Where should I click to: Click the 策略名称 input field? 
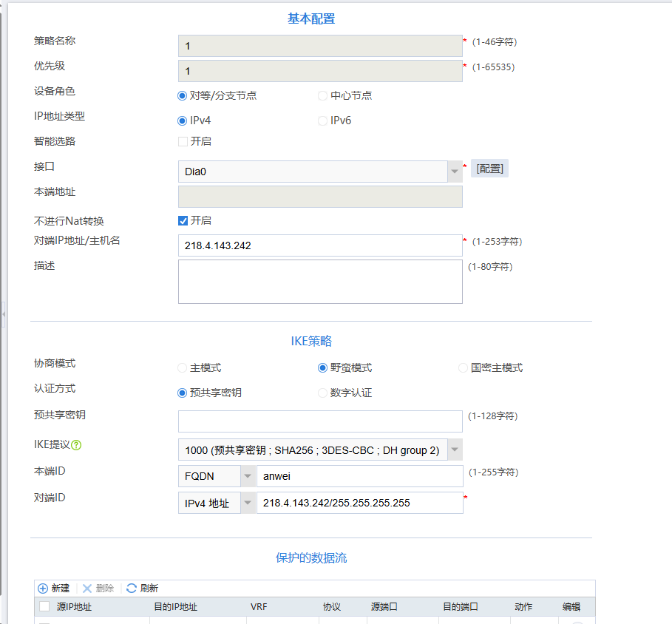320,46
